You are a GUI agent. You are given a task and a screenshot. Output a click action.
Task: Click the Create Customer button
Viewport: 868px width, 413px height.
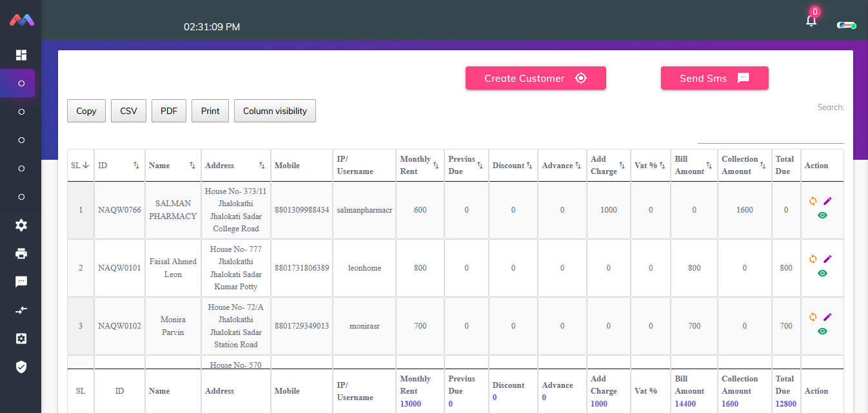535,78
